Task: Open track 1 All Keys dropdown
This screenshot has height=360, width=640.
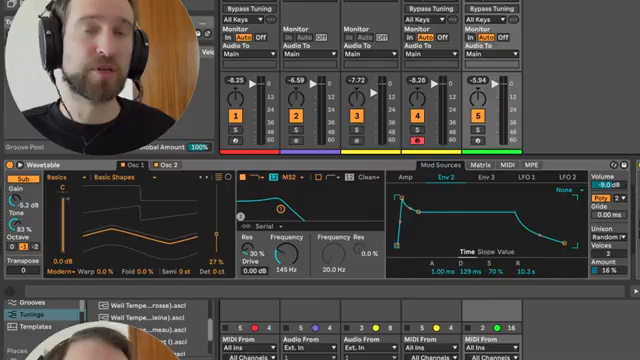Action: coord(243,20)
